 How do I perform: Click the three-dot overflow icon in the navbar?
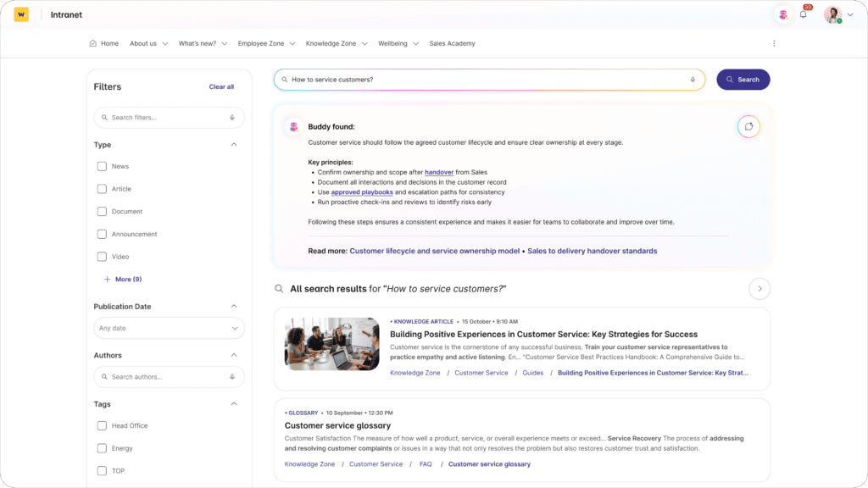774,43
